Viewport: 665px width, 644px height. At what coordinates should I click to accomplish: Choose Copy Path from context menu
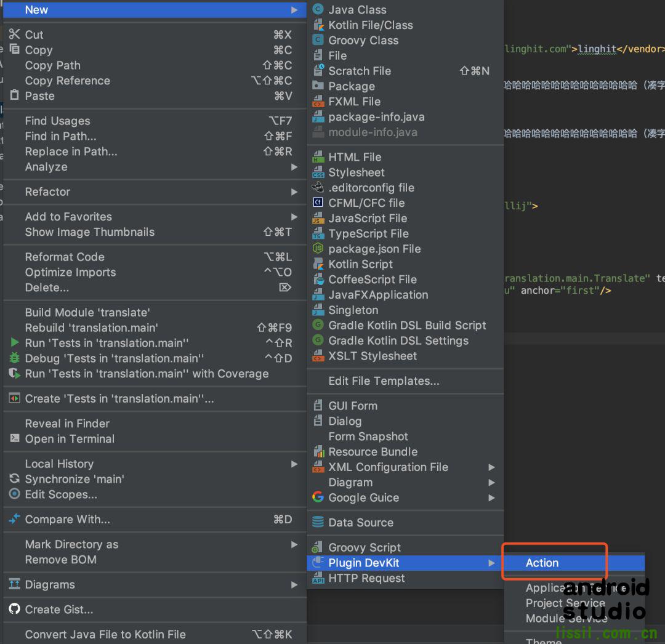click(155, 65)
